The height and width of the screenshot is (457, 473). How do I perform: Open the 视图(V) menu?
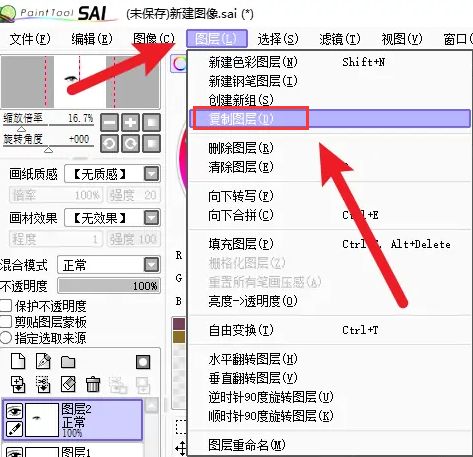click(x=402, y=39)
